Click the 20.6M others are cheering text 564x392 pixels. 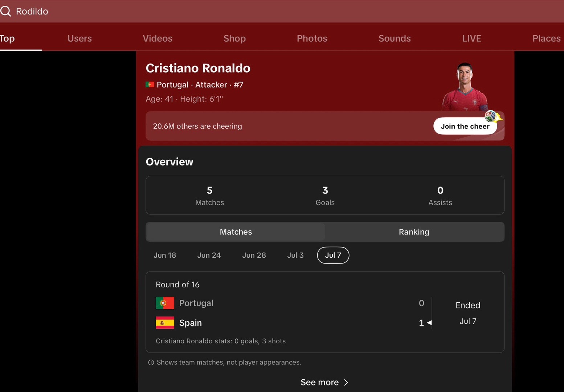[197, 126]
